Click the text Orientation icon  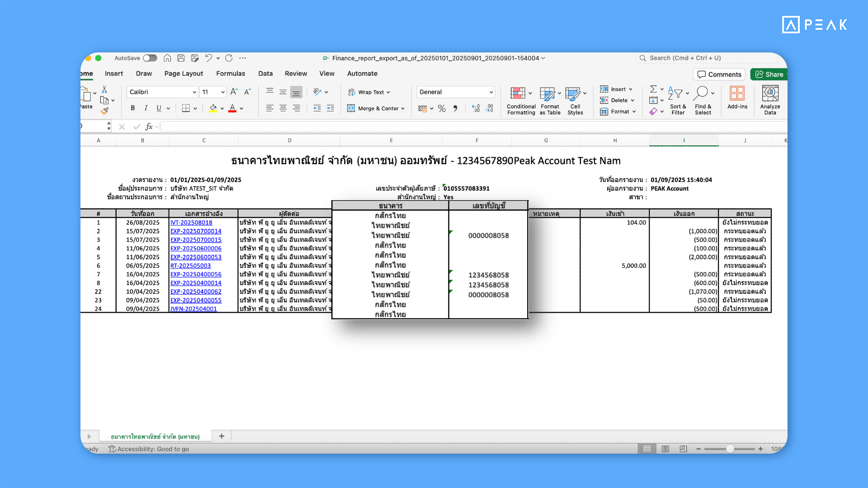(317, 92)
